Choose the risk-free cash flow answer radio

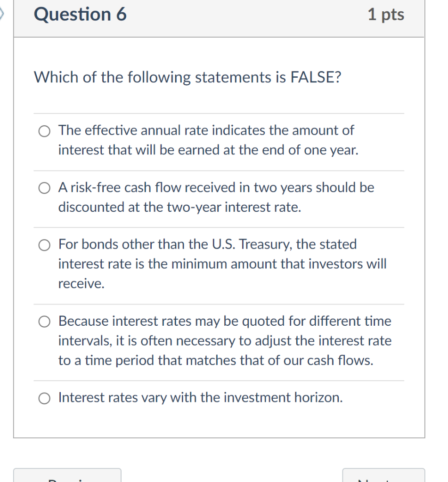click(x=44, y=188)
